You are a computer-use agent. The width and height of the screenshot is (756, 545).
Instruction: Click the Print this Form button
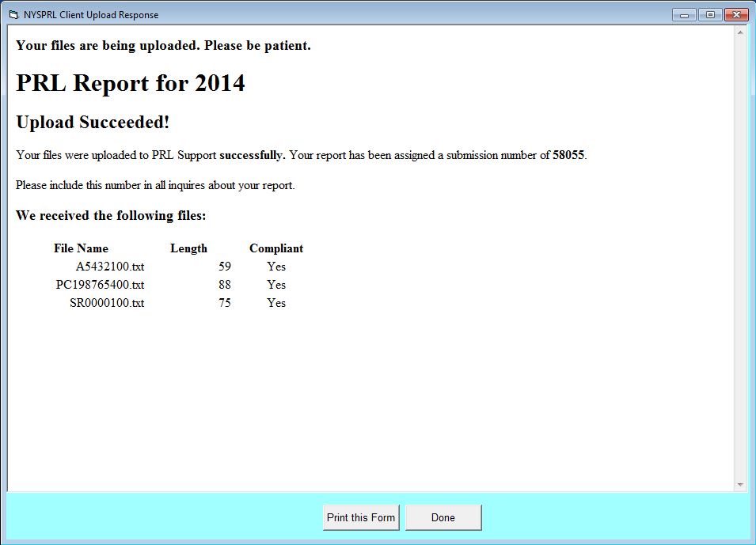(361, 517)
